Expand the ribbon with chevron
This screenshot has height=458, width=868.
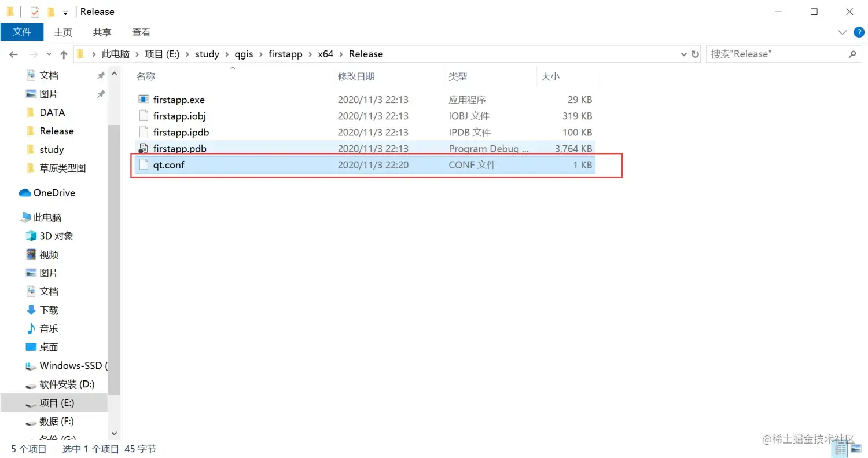[x=842, y=32]
